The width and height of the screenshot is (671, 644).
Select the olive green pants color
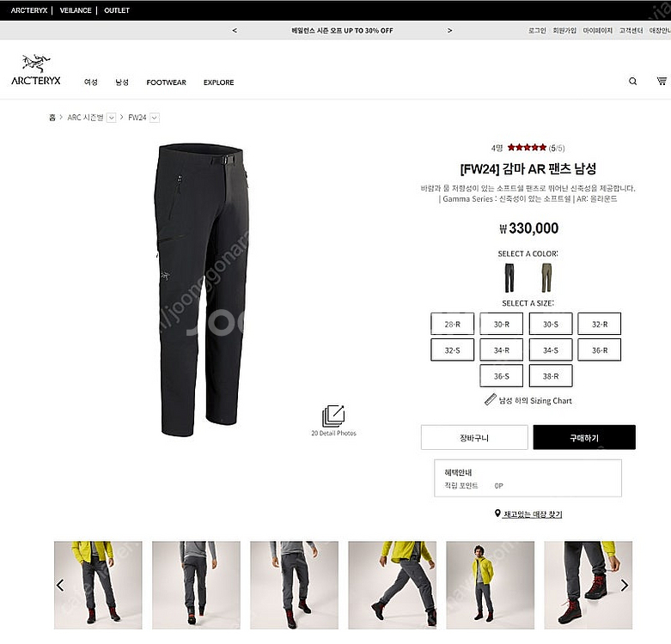[x=546, y=277]
